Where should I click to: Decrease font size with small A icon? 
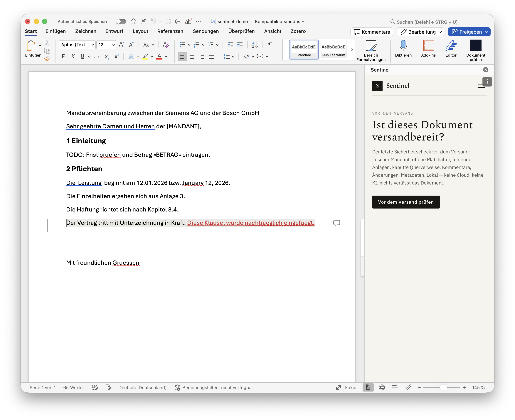[x=131, y=45]
